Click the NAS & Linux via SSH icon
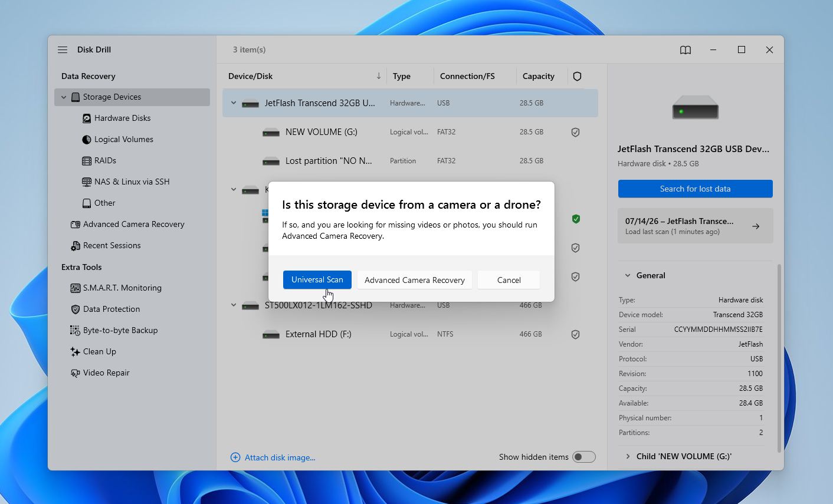This screenshot has height=504, width=833. 87,182
